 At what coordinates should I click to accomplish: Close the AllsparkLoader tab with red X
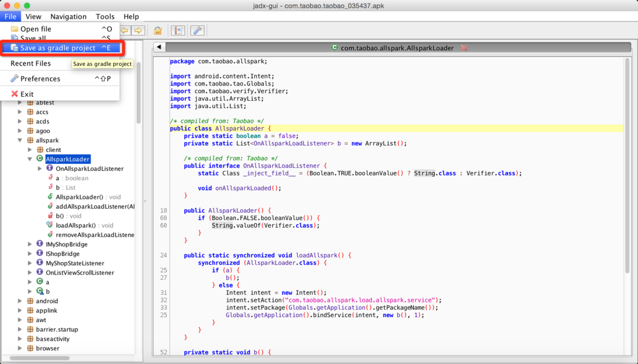click(x=464, y=48)
